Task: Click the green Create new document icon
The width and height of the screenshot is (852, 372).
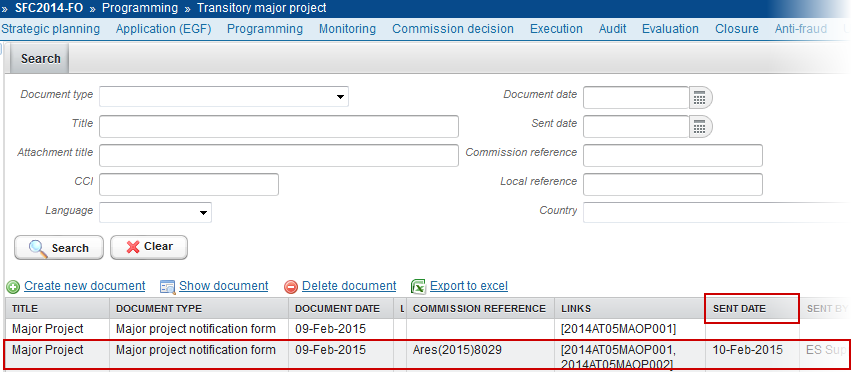Action: click(13, 287)
